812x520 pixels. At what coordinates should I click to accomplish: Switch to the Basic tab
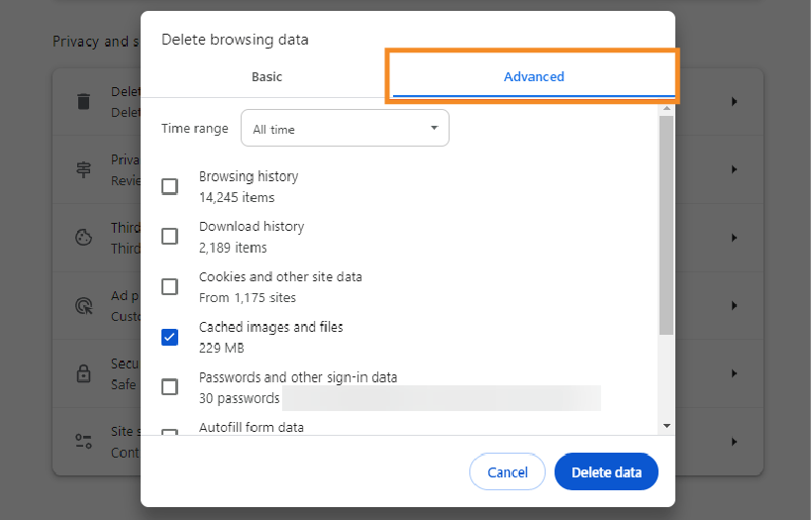pyautogui.click(x=266, y=76)
